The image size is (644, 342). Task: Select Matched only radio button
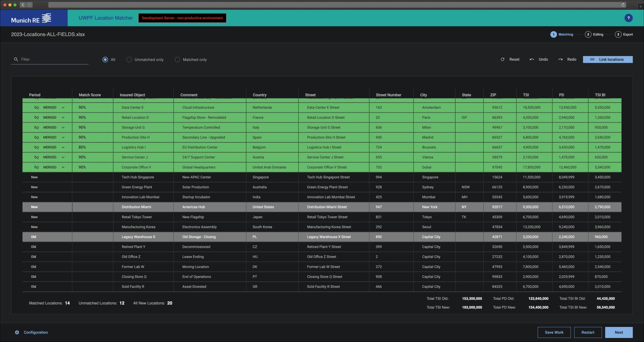point(177,59)
